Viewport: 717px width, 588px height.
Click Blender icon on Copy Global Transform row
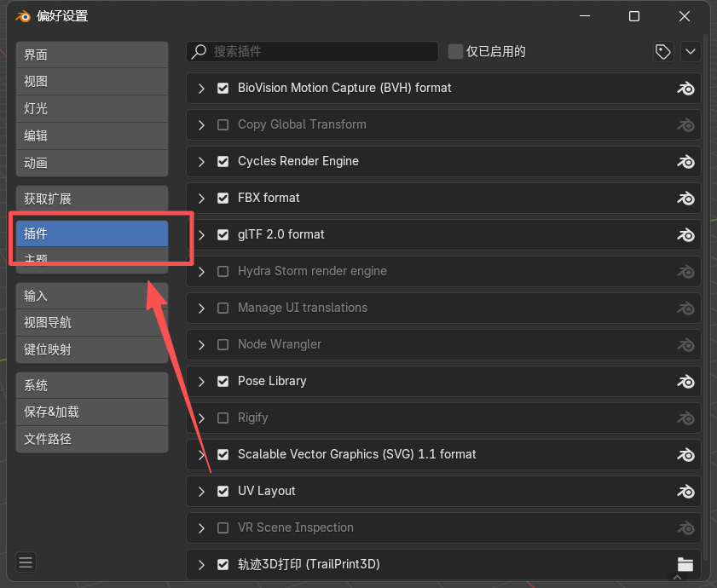click(x=685, y=124)
